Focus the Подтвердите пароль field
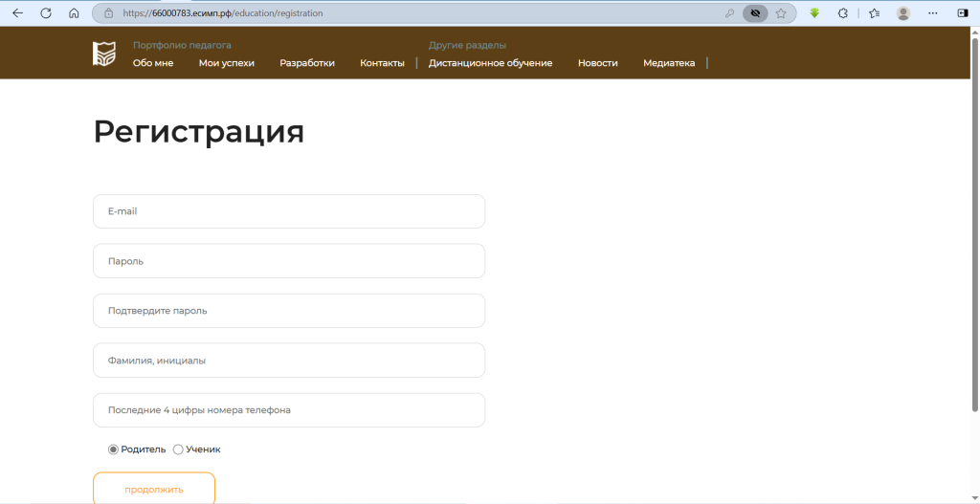This screenshot has width=980, height=504. pyautogui.click(x=289, y=311)
